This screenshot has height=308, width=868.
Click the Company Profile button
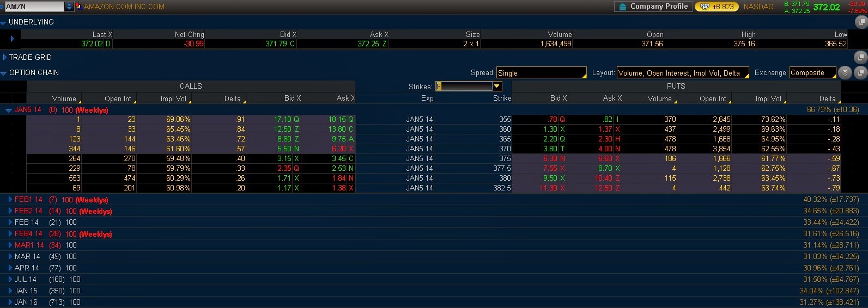pos(653,7)
